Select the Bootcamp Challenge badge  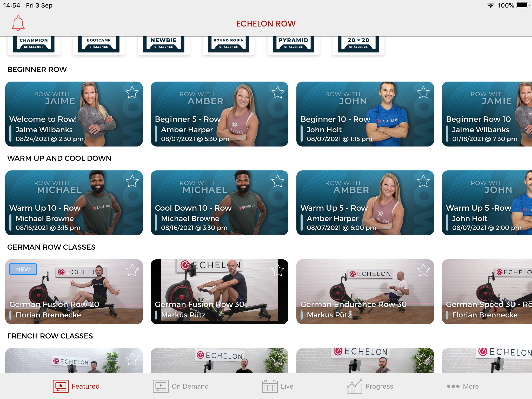tap(98, 43)
